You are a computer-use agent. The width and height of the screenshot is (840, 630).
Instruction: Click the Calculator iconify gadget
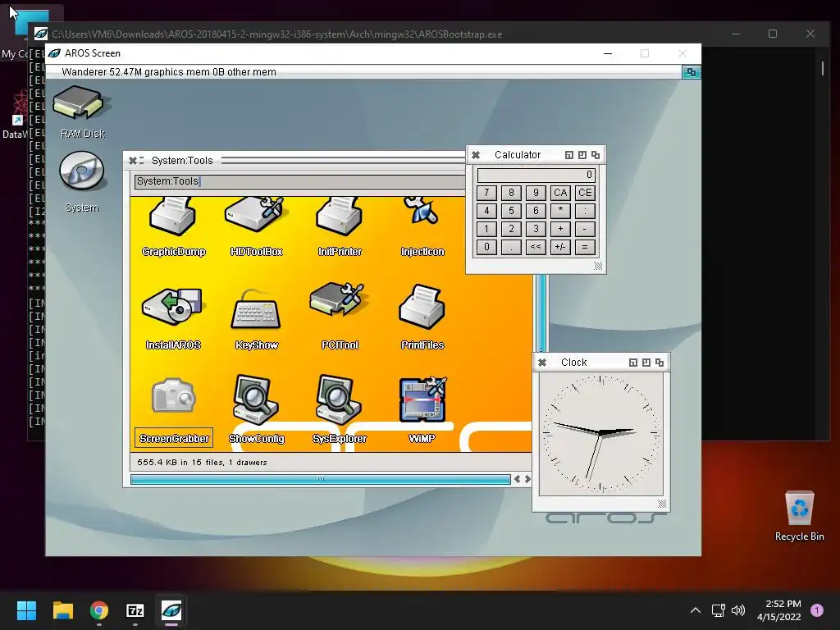569,155
